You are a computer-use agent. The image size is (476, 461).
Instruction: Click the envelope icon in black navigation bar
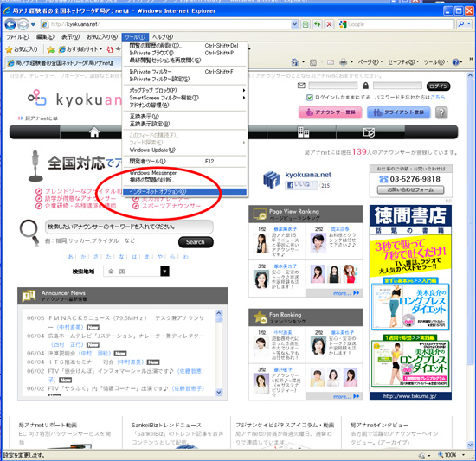click(x=370, y=132)
